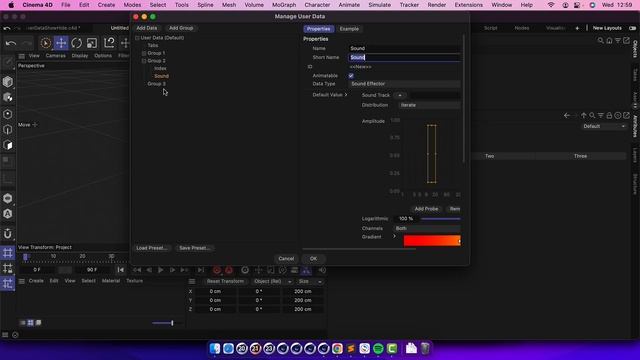640x360 pixels.
Task: Open the Finder icon in the Dock
Action: click(215, 349)
